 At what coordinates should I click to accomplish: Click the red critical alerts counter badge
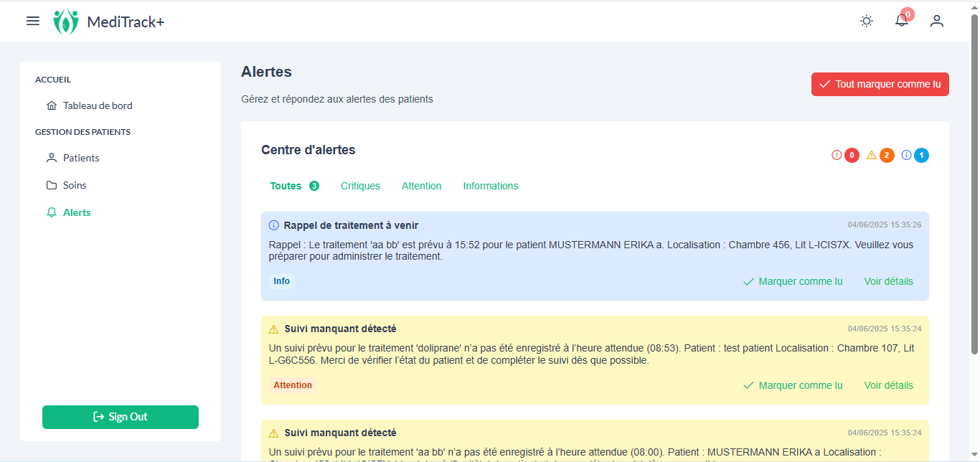click(852, 155)
